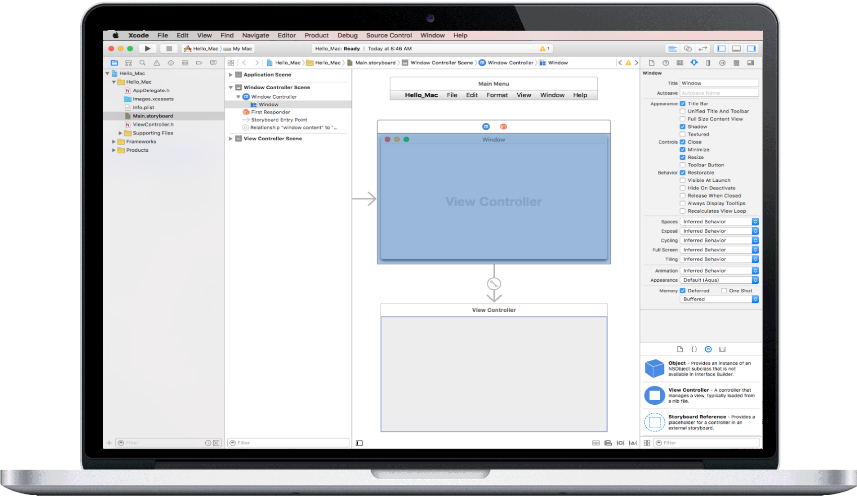
Task: Enable Full Size Content View
Action: (x=683, y=119)
